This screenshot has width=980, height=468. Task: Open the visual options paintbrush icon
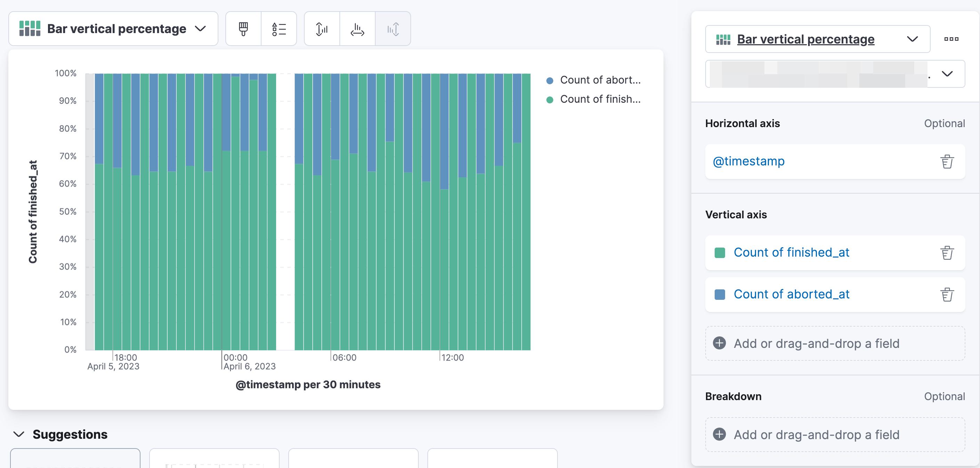(x=243, y=29)
